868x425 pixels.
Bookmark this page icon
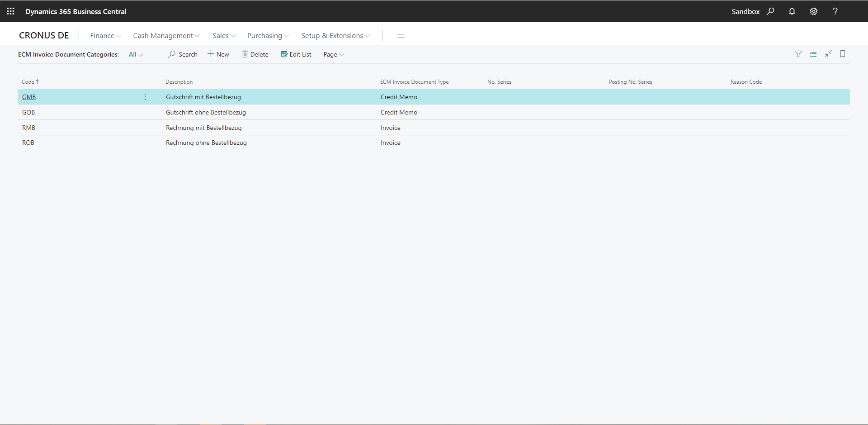click(x=843, y=54)
